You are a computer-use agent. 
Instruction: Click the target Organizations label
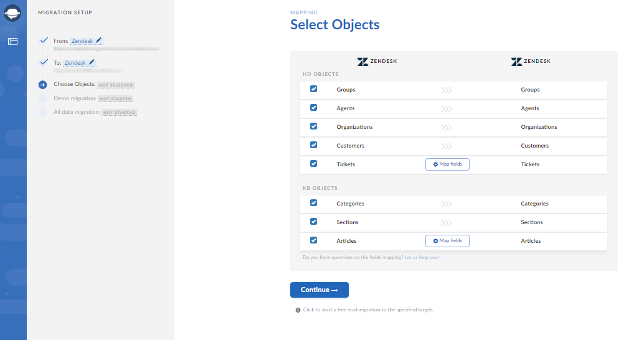pos(539,127)
